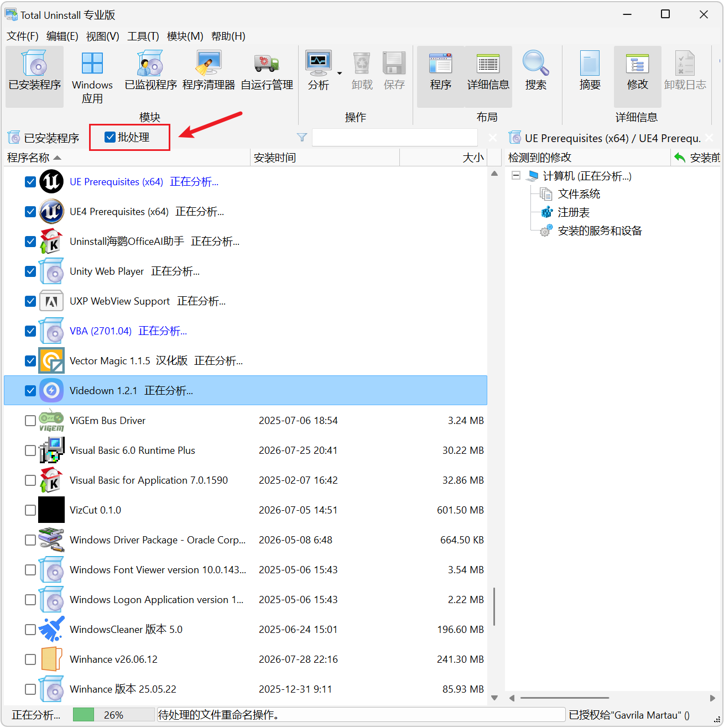Click the 已安装程序 panel tab label
The height and width of the screenshot is (728, 724).
[x=51, y=138]
